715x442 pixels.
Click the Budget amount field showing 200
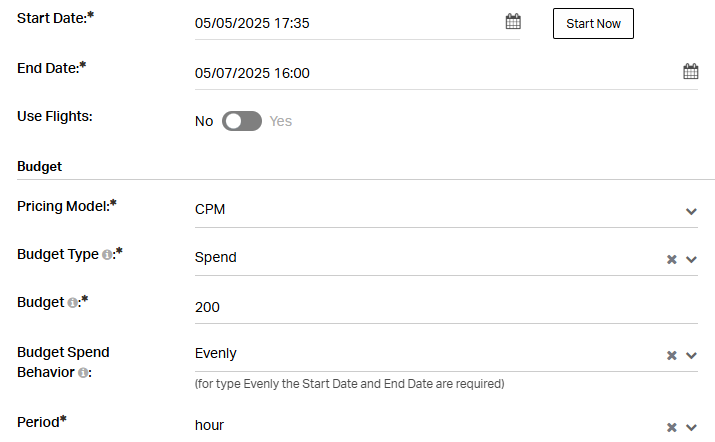click(446, 307)
